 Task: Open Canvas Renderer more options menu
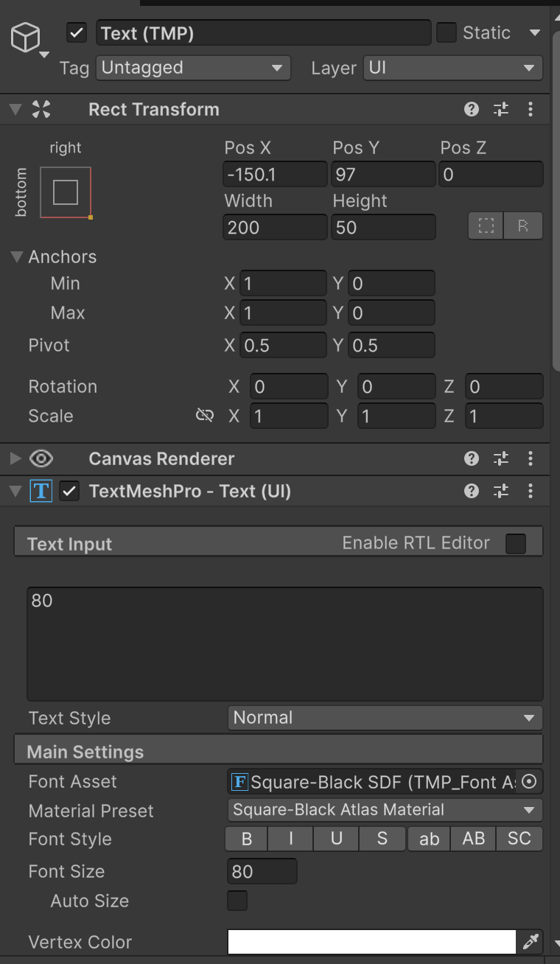coord(531,459)
